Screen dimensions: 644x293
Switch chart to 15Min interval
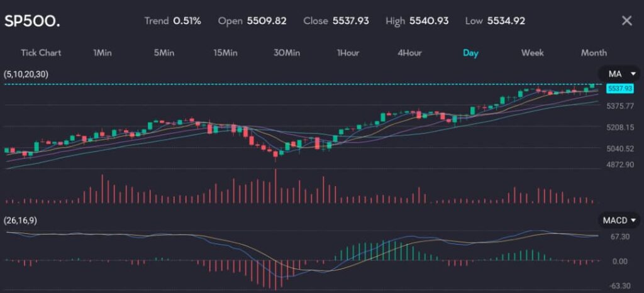click(x=225, y=53)
